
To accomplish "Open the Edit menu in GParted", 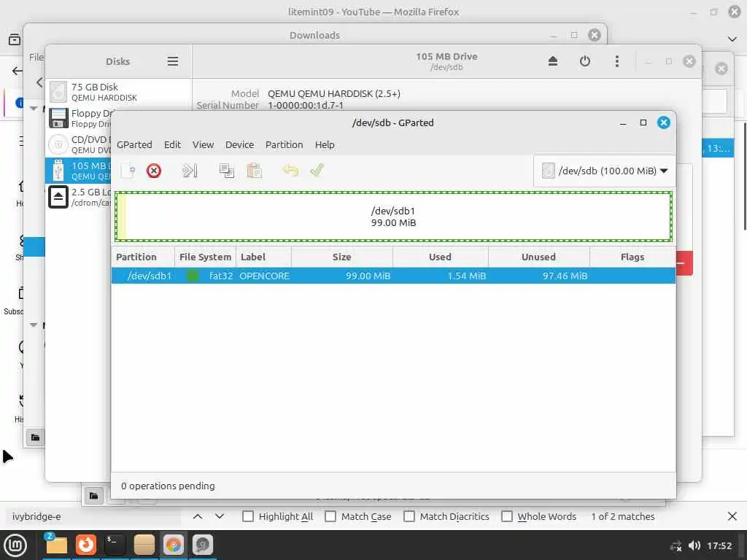I will coord(172,144).
